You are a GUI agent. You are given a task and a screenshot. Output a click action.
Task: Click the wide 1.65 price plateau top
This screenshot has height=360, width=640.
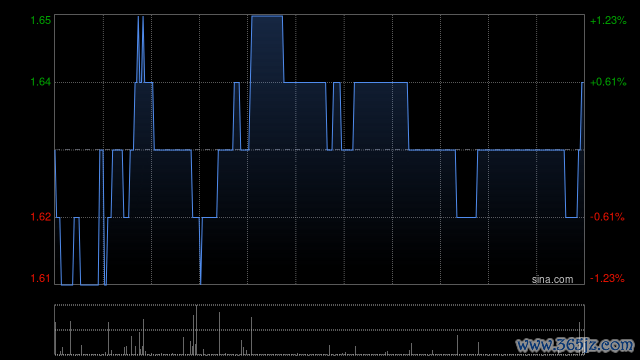point(267,16)
